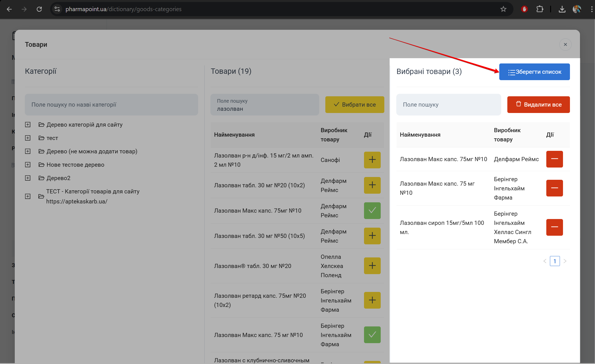595x364 pixels.
Task: Deselect Берінгер Лазолван Макс green checkmark
Action: 372,335
